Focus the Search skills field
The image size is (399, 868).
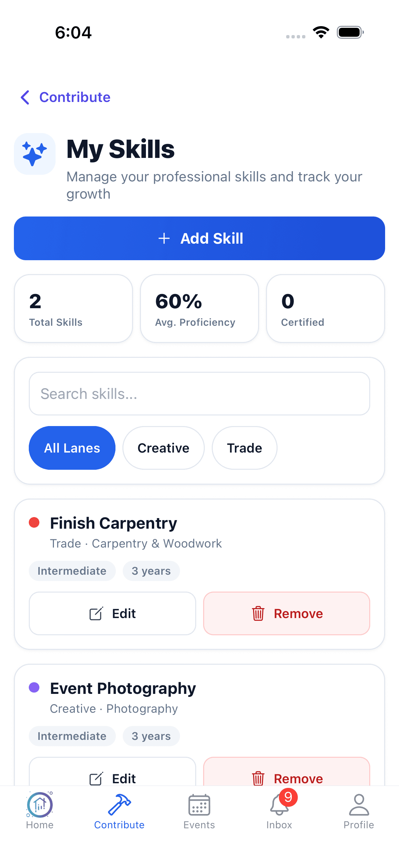click(199, 394)
